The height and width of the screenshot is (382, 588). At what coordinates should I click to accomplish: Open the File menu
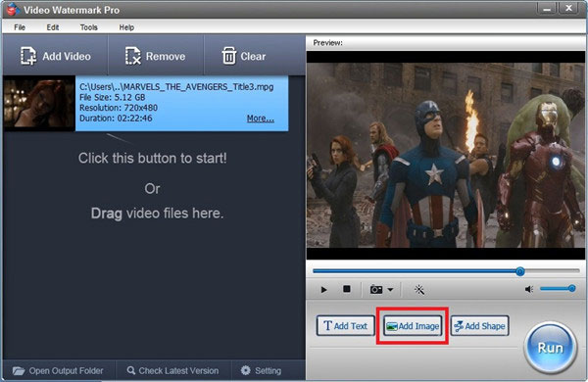pyautogui.click(x=20, y=27)
